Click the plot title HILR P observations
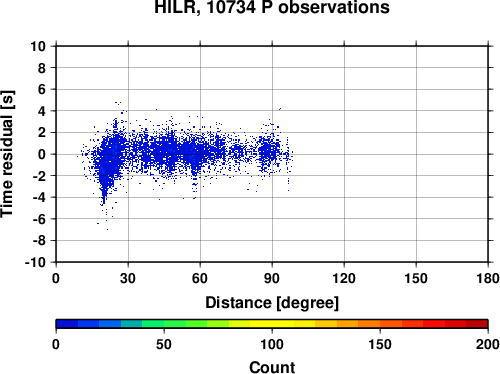500x374 pixels. (272, 7)
